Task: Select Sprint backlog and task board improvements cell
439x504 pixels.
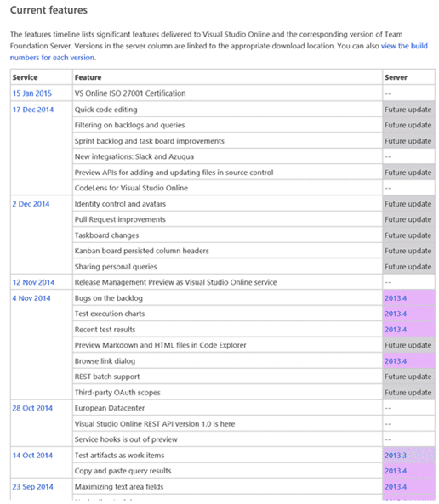Action: point(227,141)
